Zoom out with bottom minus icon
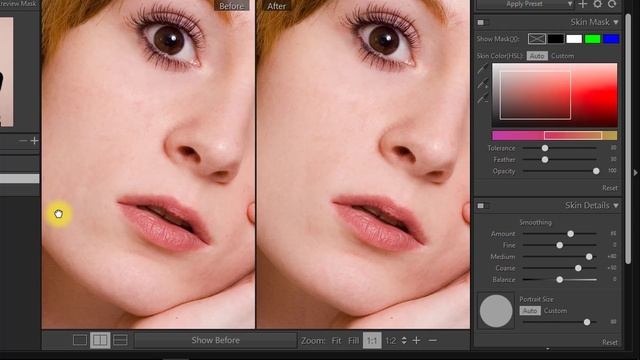Viewport: 640px width, 360px height. 433,340
